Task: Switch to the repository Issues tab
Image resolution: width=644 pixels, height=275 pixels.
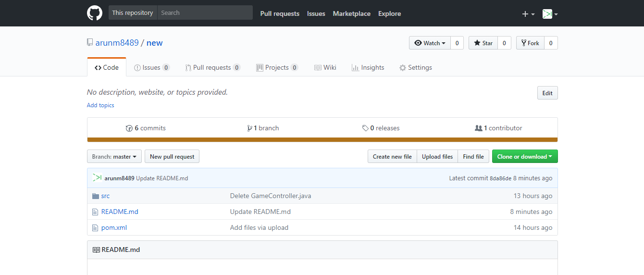Action: click(151, 67)
